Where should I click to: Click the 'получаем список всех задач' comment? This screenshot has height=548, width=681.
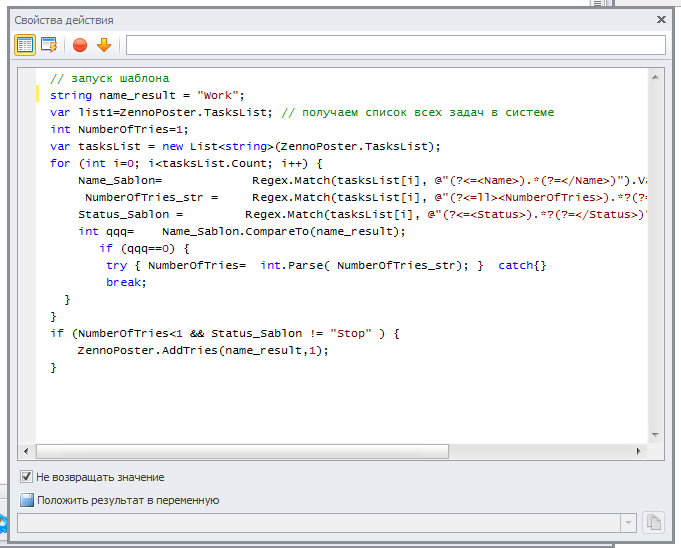(x=417, y=112)
